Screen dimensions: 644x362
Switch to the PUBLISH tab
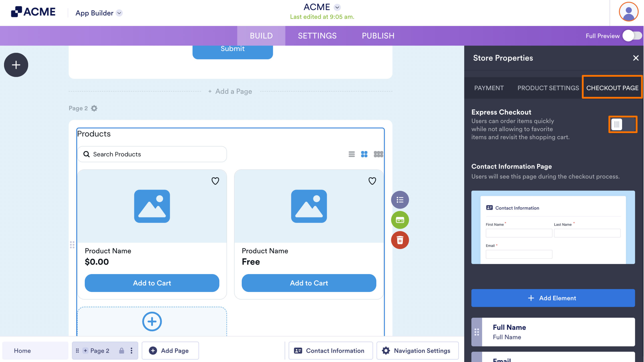(378, 36)
